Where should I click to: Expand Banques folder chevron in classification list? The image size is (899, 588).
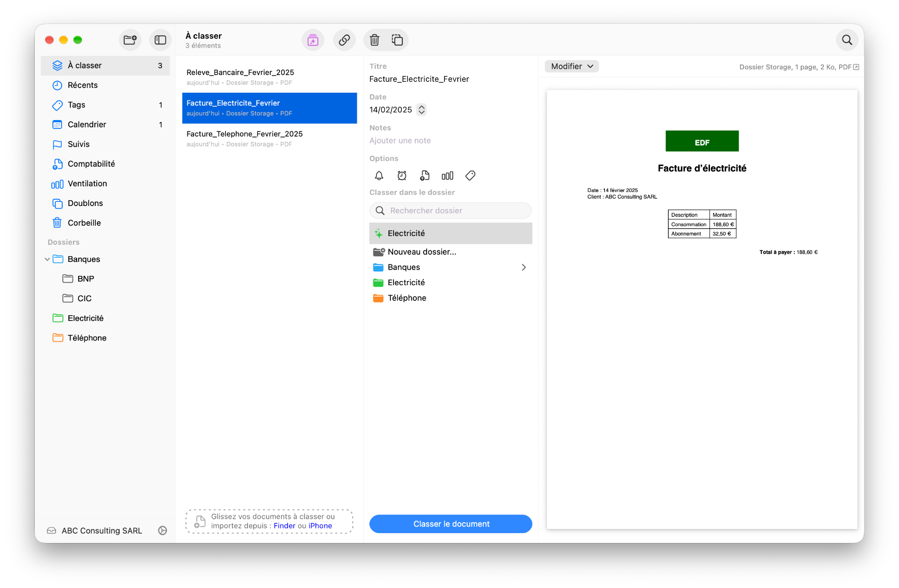point(524,268)
